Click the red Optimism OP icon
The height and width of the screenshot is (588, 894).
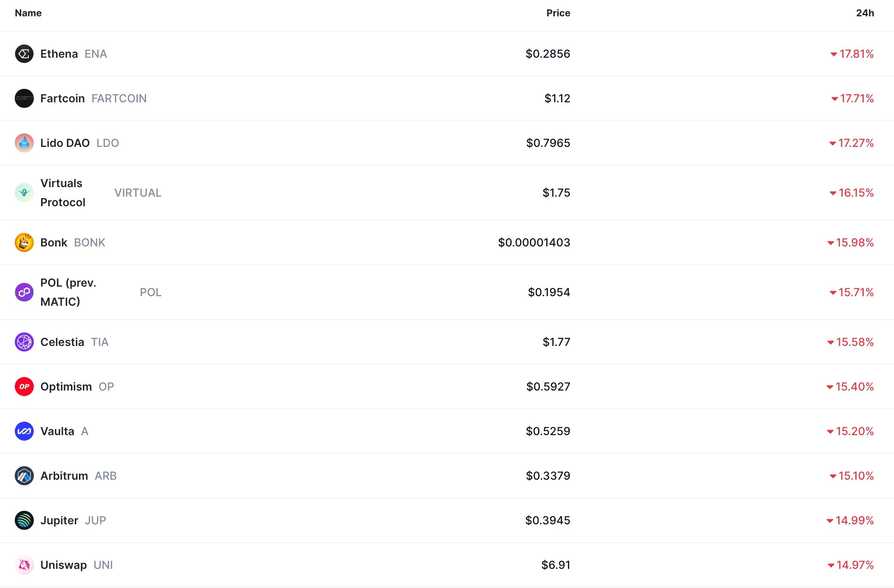tap(24, 387)
